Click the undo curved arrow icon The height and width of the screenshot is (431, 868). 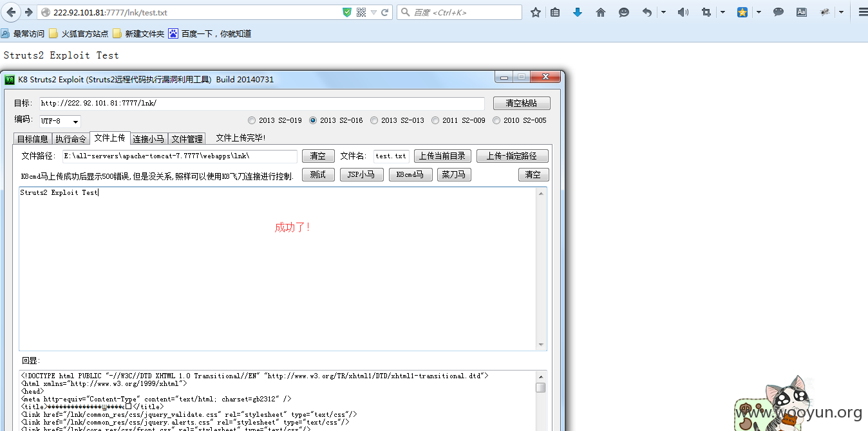[x=647, y=12]
